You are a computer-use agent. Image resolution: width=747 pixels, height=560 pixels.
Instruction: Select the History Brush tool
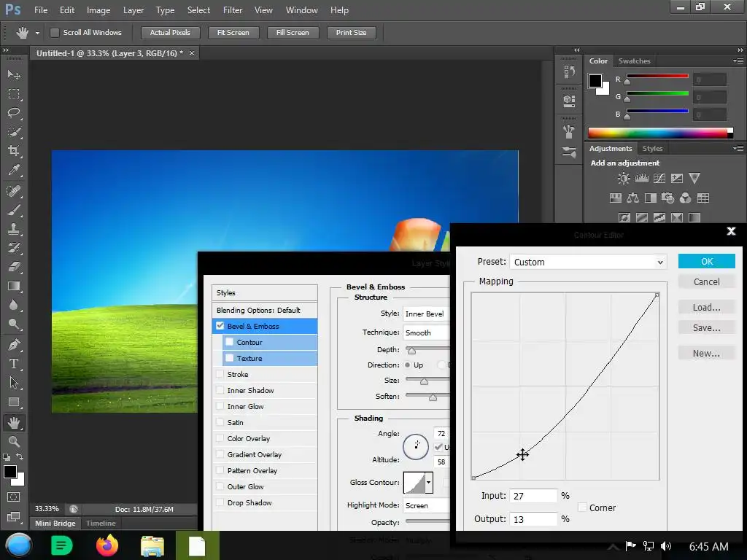[x=14, y=248]
